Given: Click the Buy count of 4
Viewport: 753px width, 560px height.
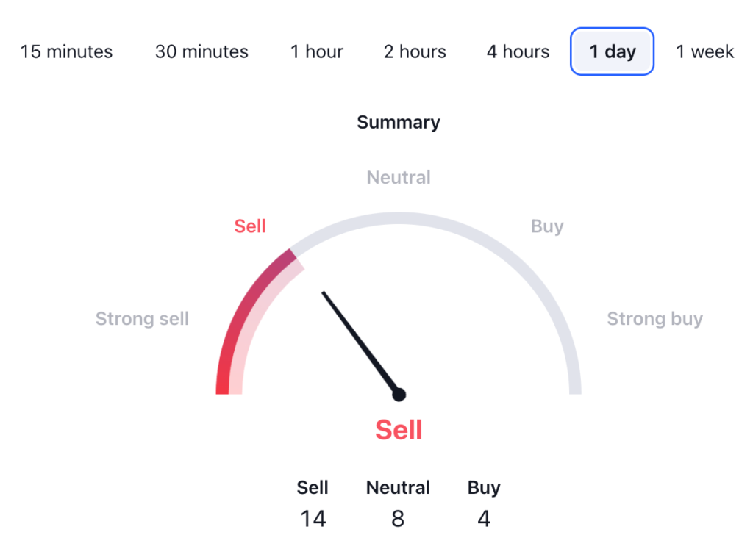Looking at the screenshot, I should [x=483, y=519].
